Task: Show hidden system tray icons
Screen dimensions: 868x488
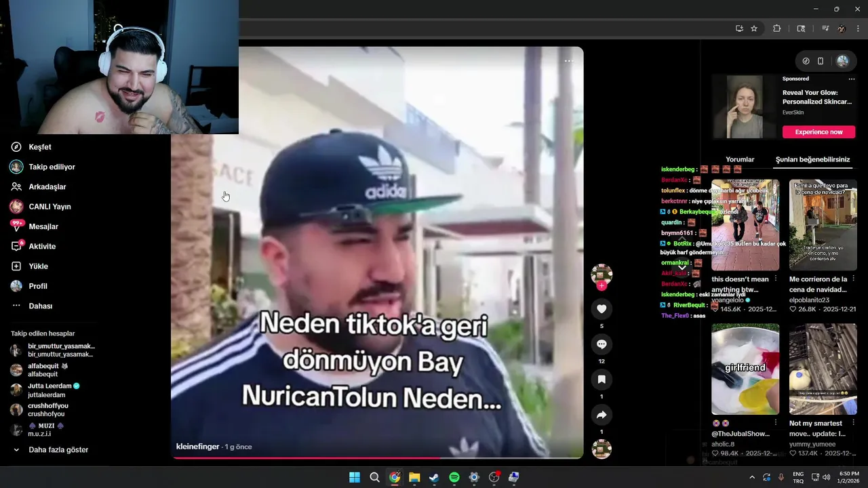Action: click(x=751, y=477)
